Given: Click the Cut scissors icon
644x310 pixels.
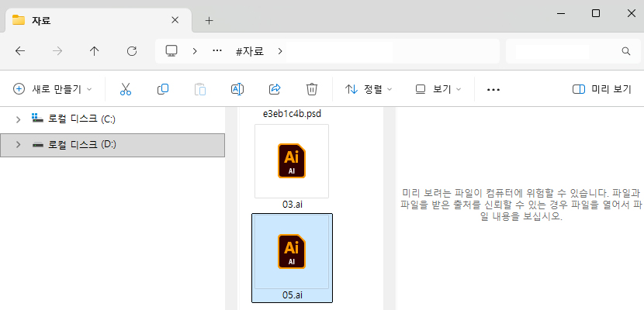Looking at the screenshot, I should click(125, 89).
